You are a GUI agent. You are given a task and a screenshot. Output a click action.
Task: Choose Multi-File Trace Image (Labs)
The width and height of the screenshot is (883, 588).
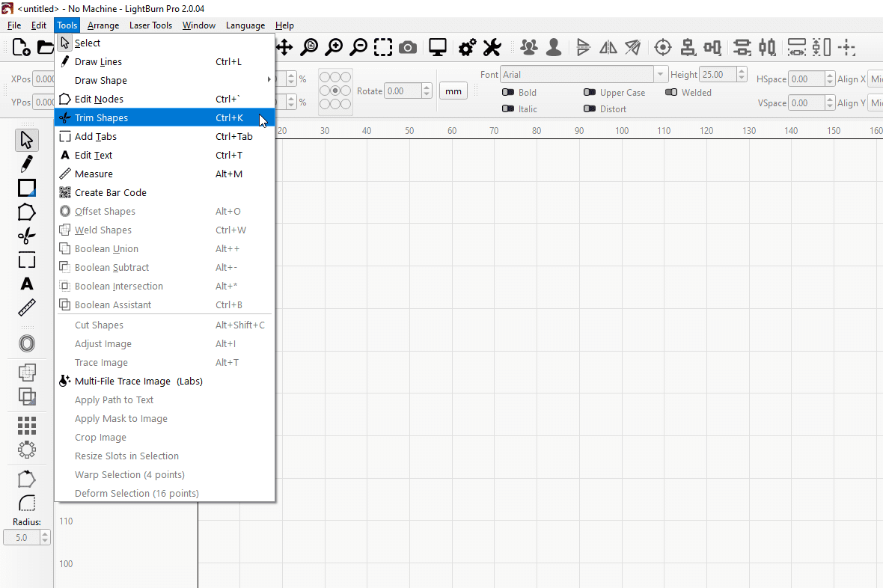coord(165,382)
